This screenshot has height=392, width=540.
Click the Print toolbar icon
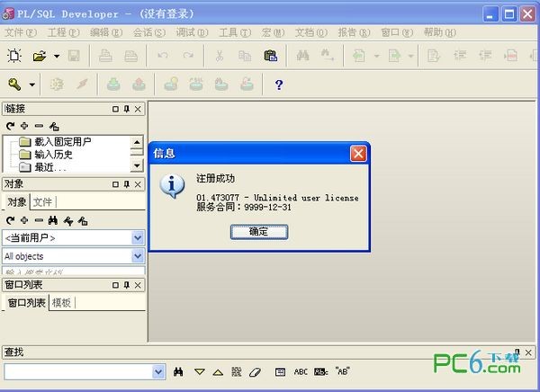105,56
